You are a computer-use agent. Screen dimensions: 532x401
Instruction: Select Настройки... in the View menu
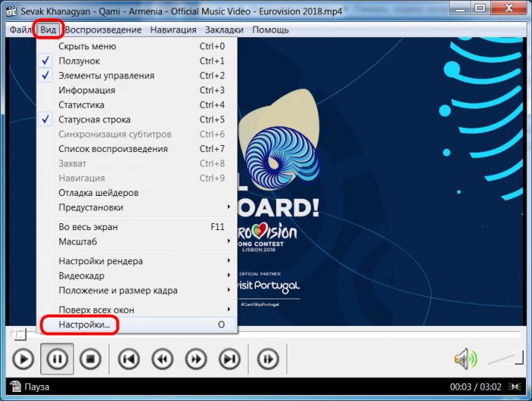[x=84, y=324]
